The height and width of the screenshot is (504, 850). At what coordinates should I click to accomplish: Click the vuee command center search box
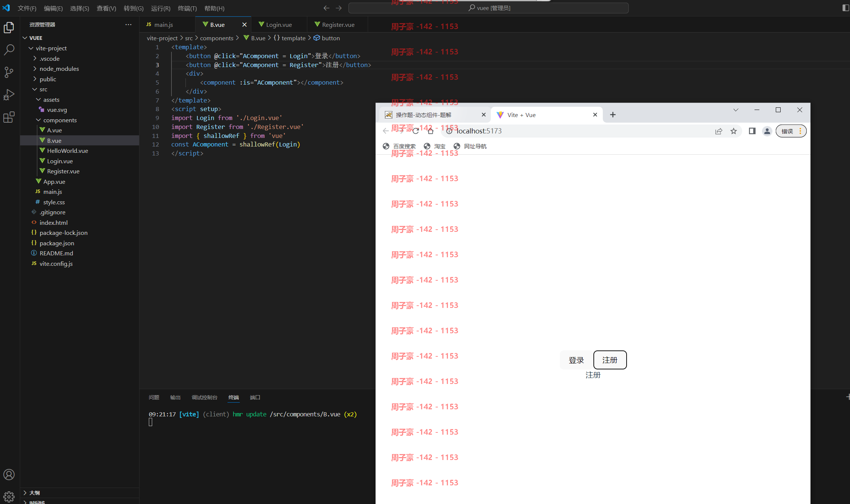(488, 8)
